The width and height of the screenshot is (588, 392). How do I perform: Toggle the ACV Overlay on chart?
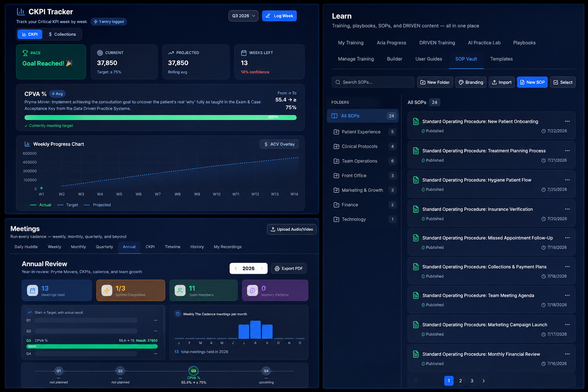(279, 144)
